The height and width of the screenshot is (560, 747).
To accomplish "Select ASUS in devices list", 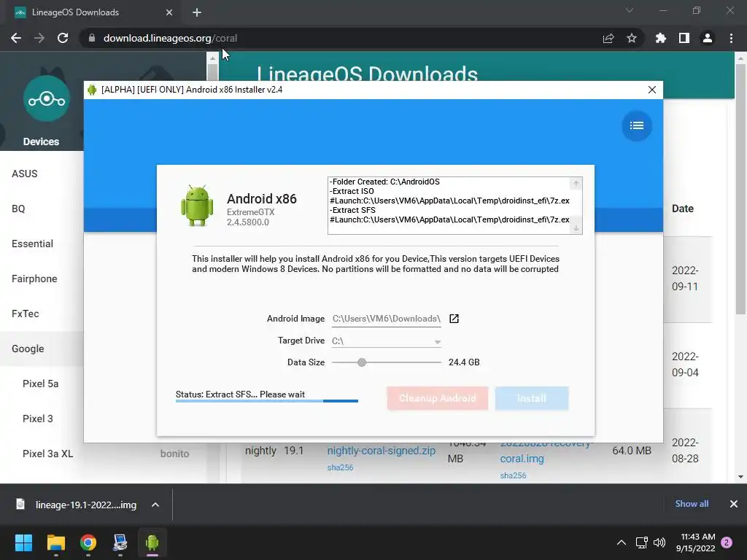I will pyautogui.click(x=25, y=174).
